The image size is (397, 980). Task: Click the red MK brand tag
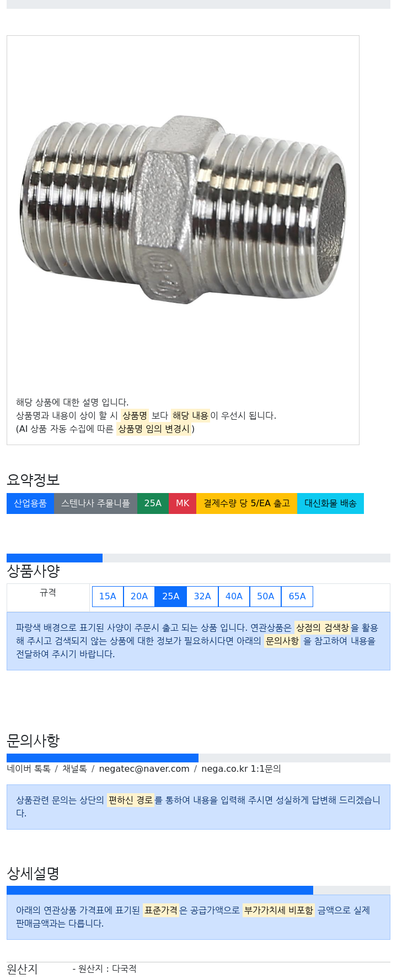pyautogui.click(x=183, y=503)
